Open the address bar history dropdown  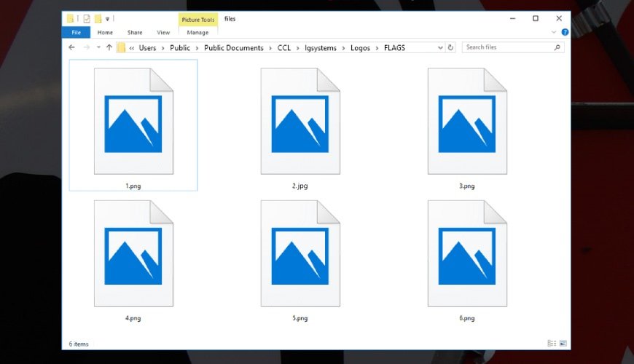440,47
